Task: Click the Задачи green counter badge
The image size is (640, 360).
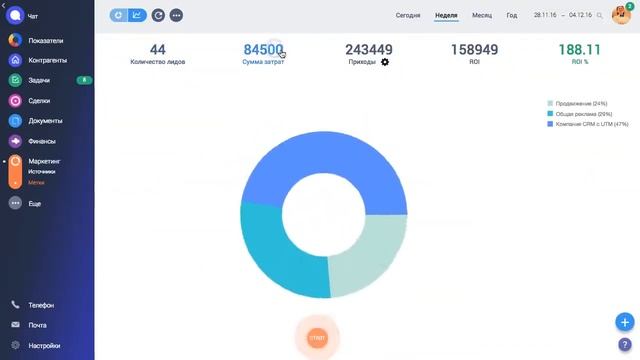Action: pos(84,80)
